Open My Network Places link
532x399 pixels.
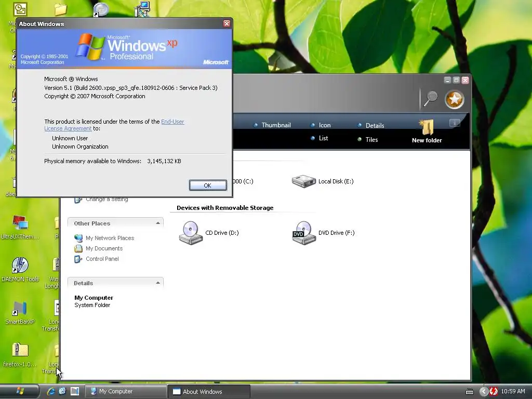110,238
